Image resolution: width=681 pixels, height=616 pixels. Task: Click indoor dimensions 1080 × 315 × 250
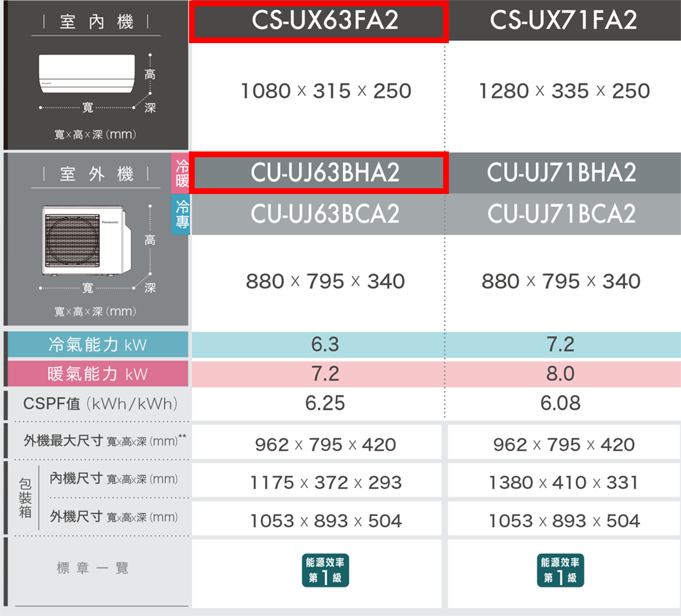pos(326,91)
